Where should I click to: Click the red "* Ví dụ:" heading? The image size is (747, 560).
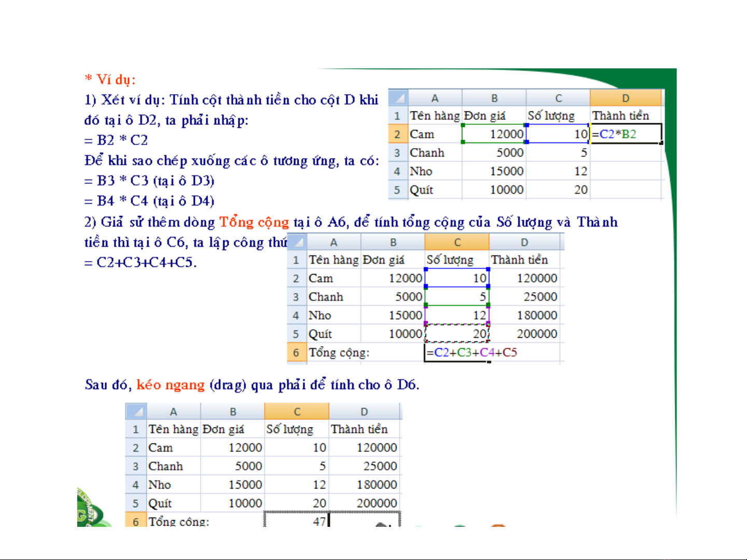[110, 79]
